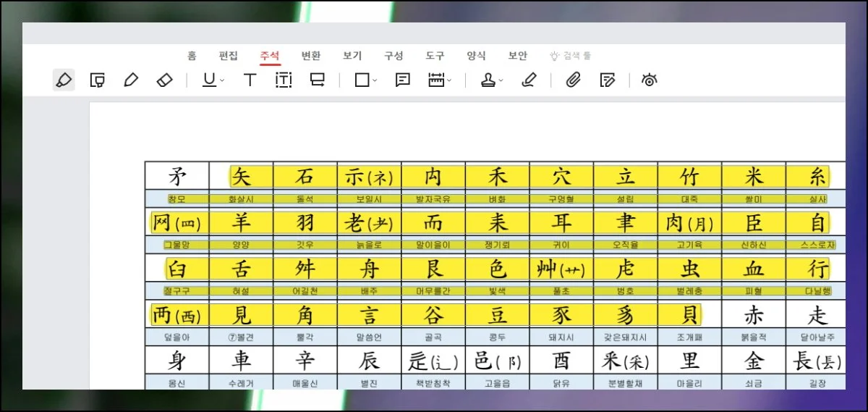Open the 변환 tab
Viewport: 868px width, 412px height.
311,56
